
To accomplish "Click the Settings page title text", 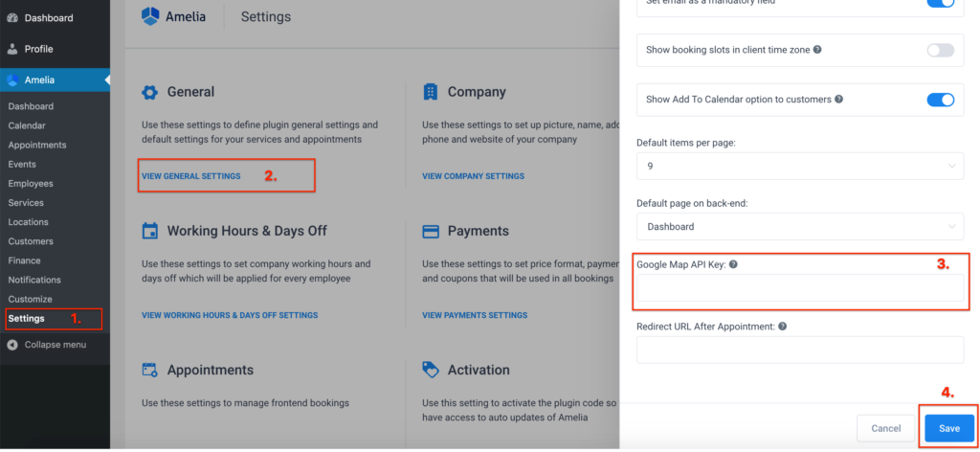I will 266,17.
